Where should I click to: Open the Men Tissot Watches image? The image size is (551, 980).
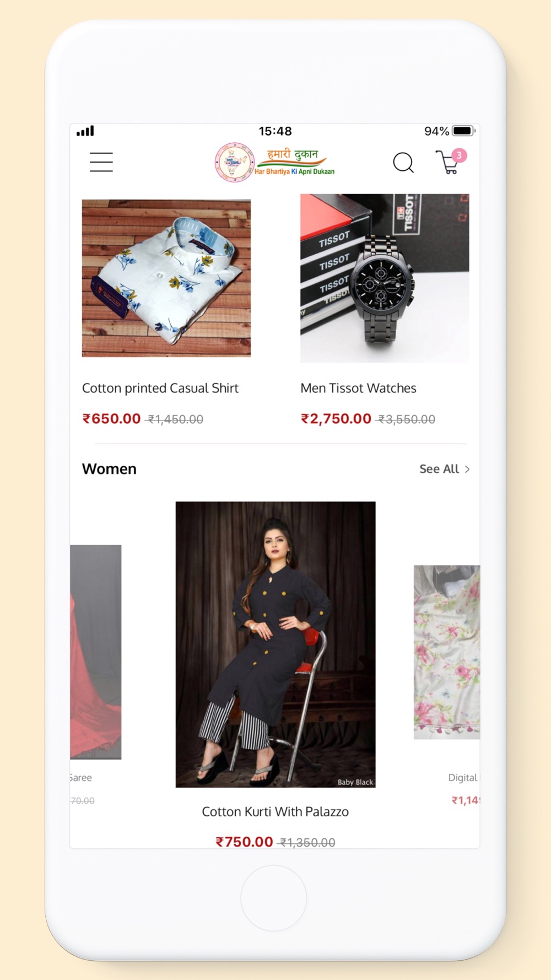coord(385,278)
